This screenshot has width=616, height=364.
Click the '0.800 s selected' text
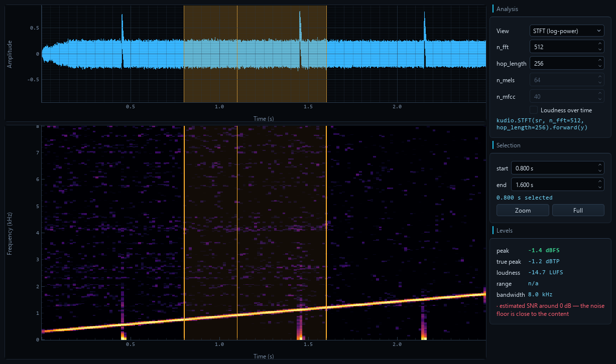[x=524, y=198]
